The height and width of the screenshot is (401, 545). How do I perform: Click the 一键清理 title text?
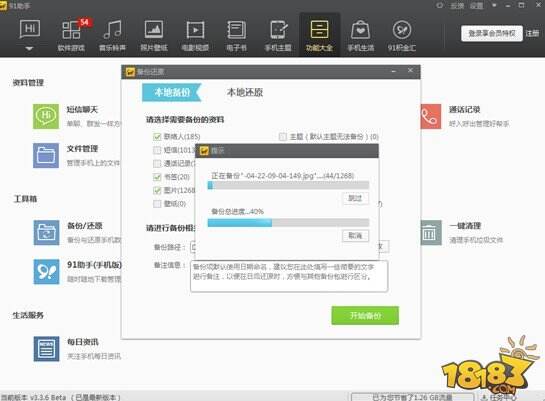[465, 226]
